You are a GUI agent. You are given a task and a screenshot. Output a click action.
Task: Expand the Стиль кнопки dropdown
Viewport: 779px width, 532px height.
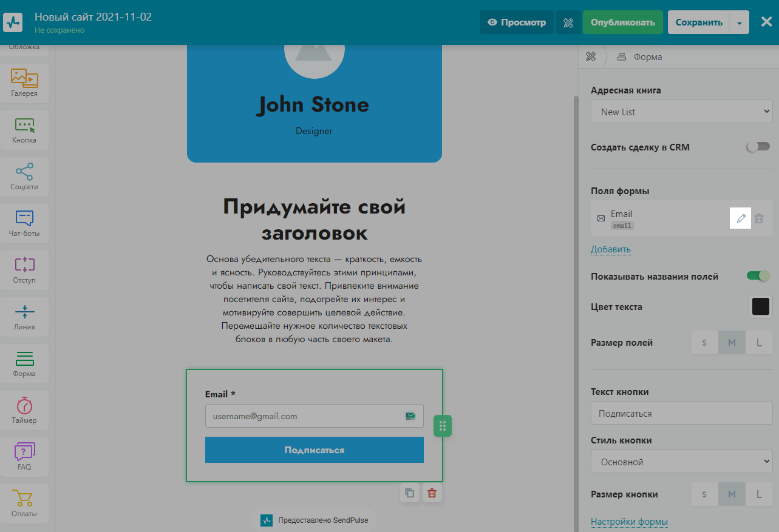[681, 462]
